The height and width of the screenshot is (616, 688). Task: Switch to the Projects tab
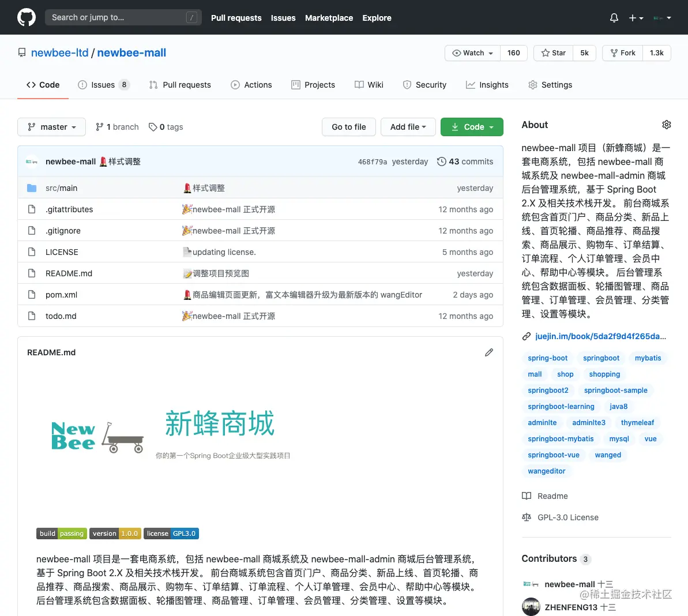coord(313,85)
